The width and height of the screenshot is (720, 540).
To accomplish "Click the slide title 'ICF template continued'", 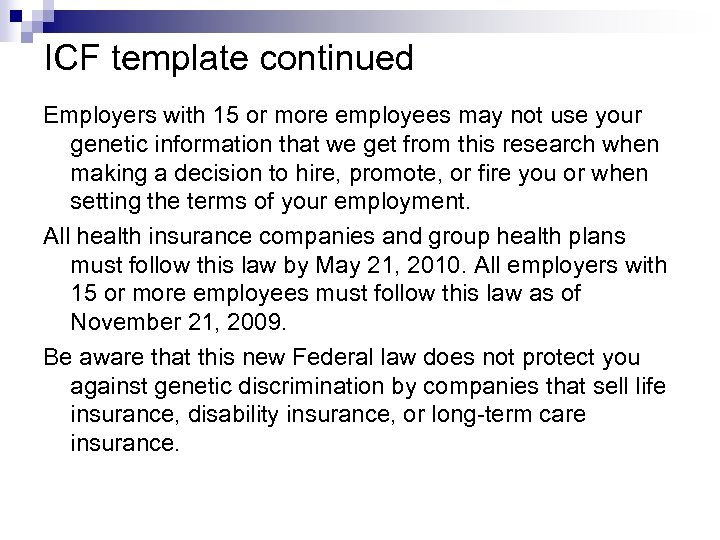I will coord(228,58).
